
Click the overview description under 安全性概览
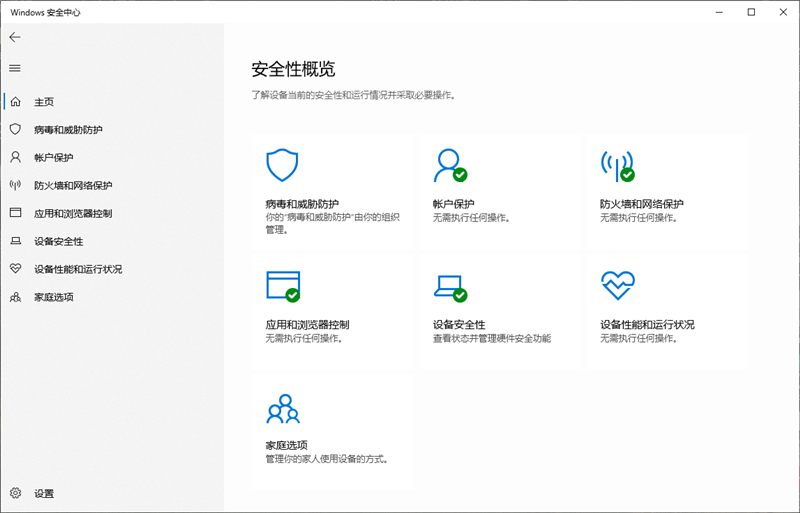354,95
